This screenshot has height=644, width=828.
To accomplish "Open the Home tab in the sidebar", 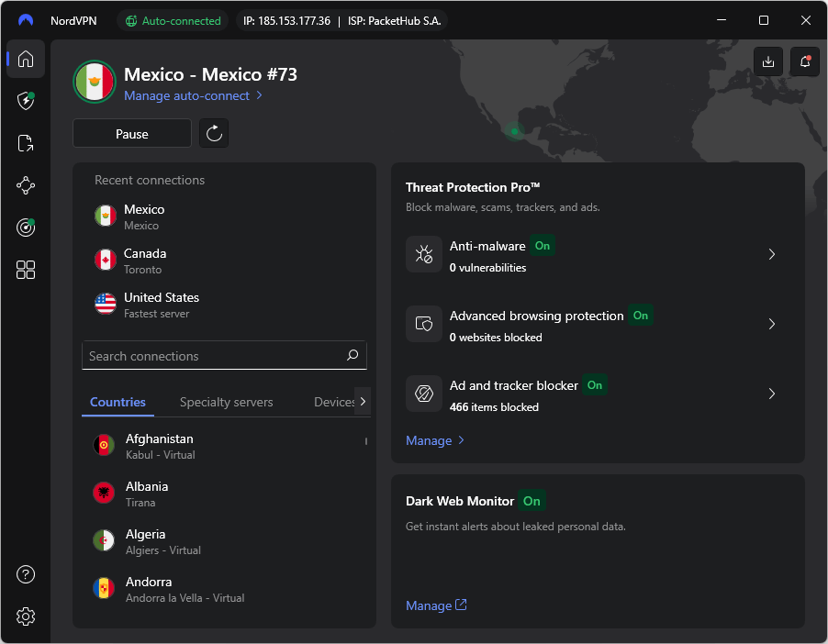I will (x=25, y=59).
